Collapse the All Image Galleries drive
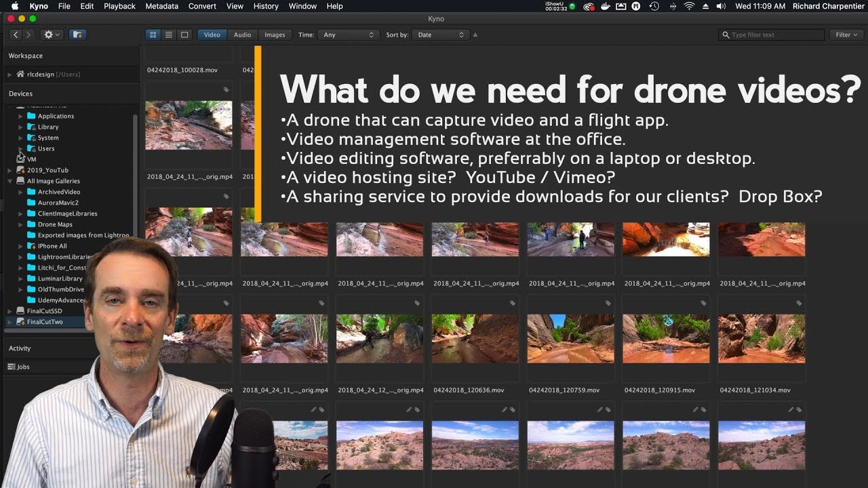This screenshot has height=488, width=868. tap(10, 181)
